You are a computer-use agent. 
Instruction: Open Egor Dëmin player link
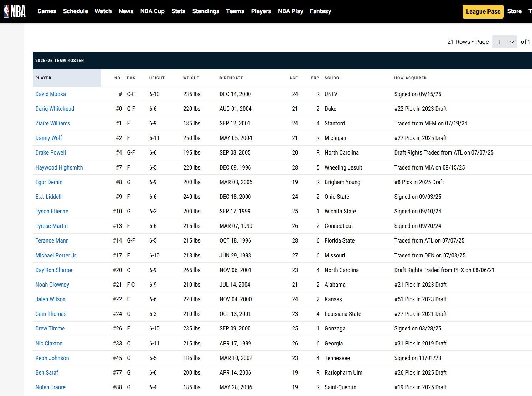(49, 182)
